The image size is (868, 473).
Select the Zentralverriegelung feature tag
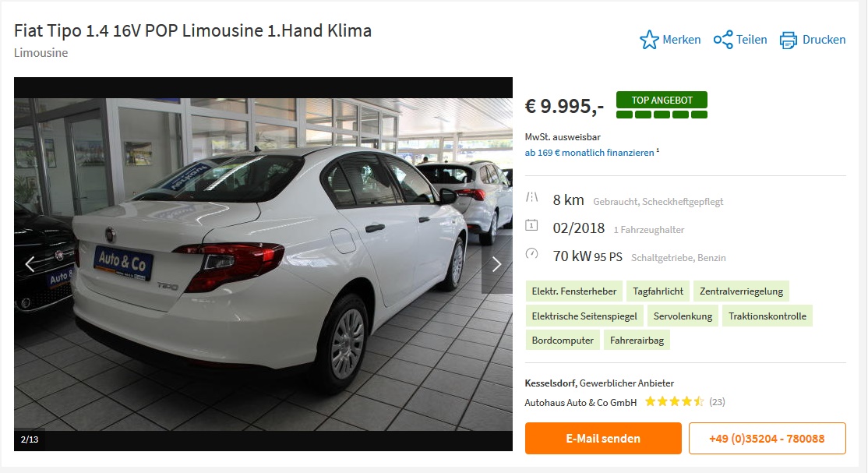[741, 291]
